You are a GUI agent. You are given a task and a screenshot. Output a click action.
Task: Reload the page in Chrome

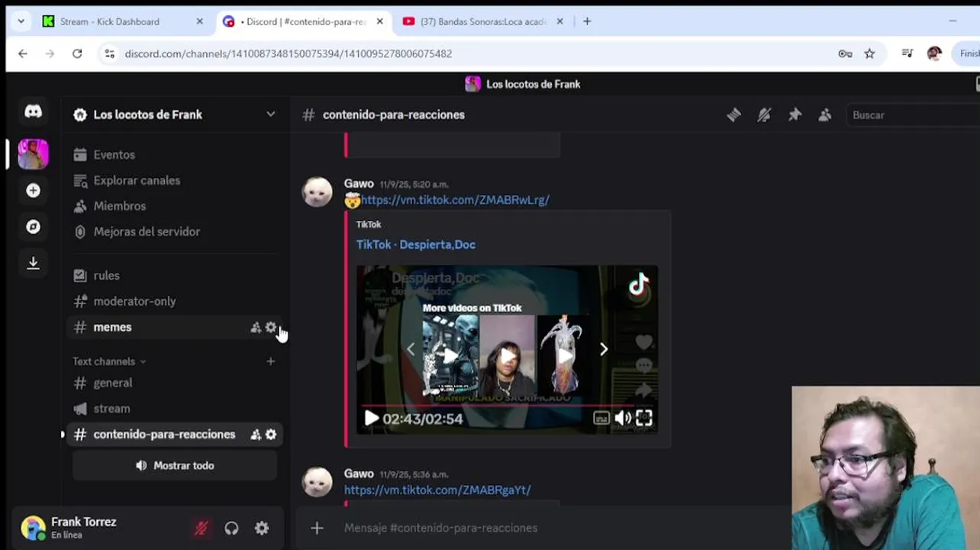coord(77,53)
